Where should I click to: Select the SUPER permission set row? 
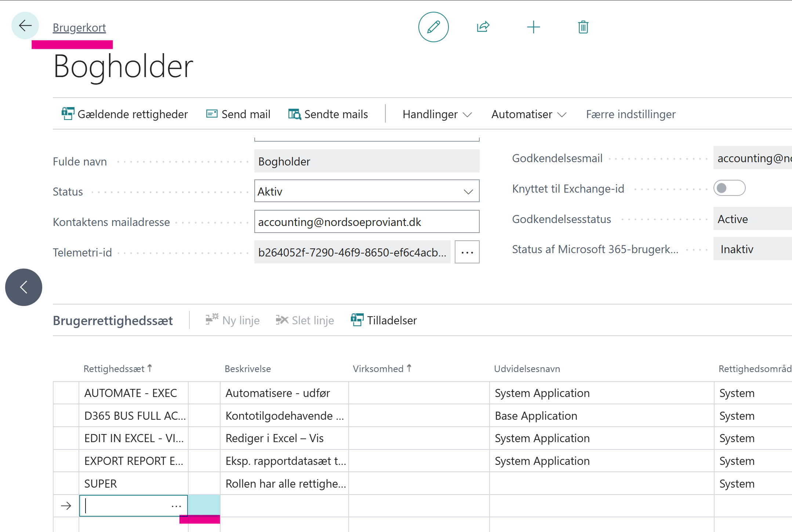101,484
